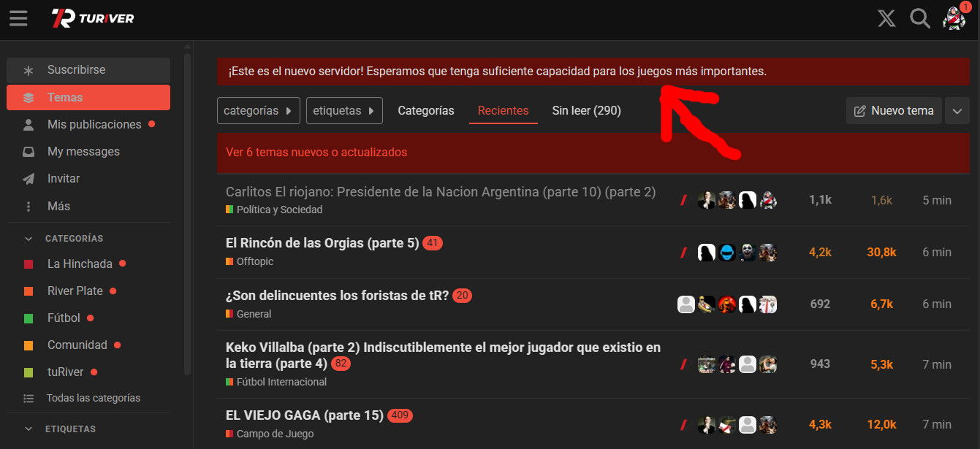Collapse the CATEGORÍAS sidebar section
Image resolution: width=980 pixels, height=449 pixels.
[29, 239]
